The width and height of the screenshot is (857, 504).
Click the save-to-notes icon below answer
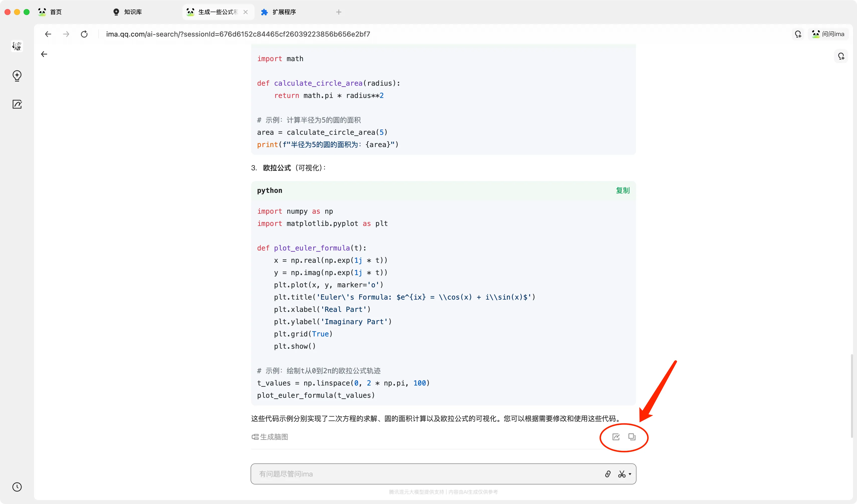(x=616, y=437)
